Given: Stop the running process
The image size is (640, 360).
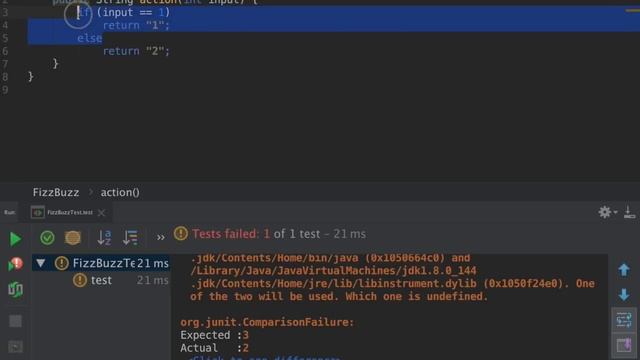Looking at the screenshot, I should tap(16, 321).
